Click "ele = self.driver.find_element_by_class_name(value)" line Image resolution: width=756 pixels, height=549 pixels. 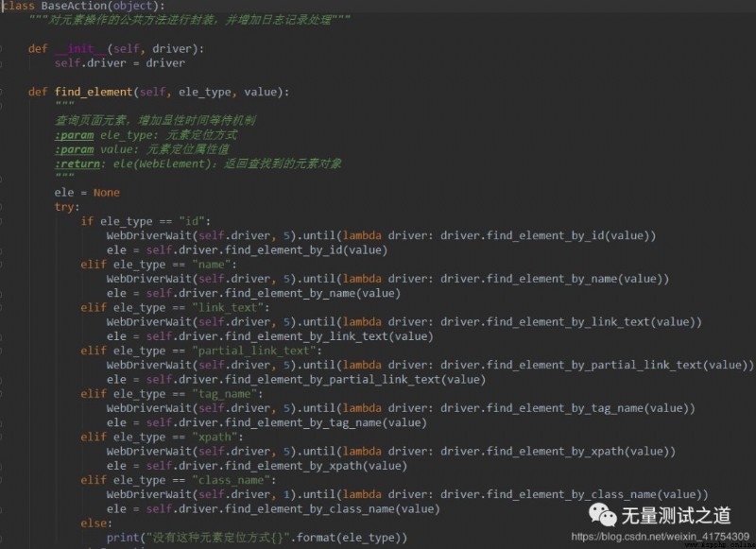point(273,509)
